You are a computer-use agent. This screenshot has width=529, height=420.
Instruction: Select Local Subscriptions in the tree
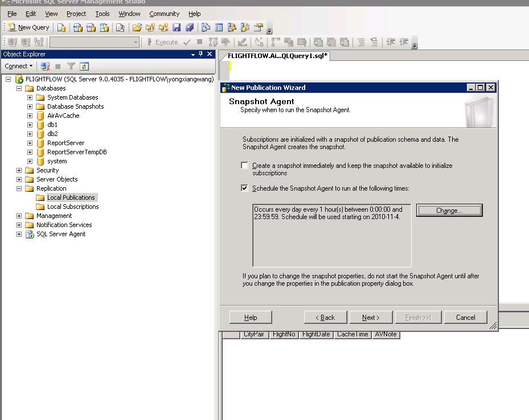coord(73,207)
